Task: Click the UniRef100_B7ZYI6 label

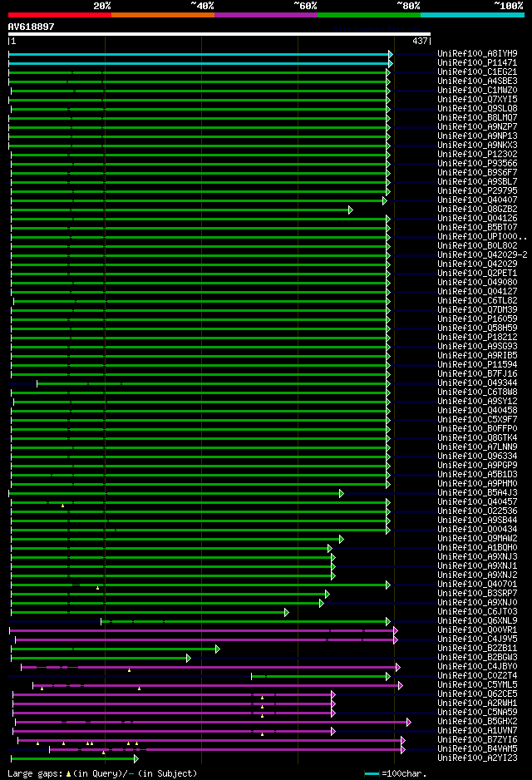Action: coord(477,740)
